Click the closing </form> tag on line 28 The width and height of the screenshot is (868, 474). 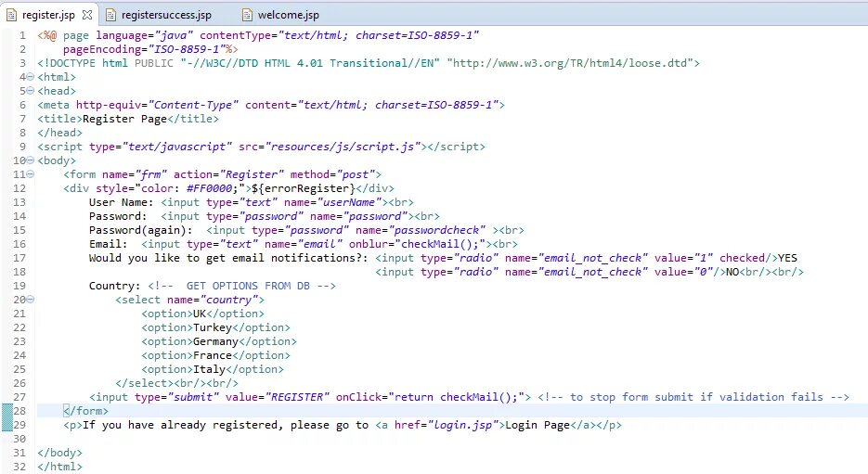[x=85, y=411]
